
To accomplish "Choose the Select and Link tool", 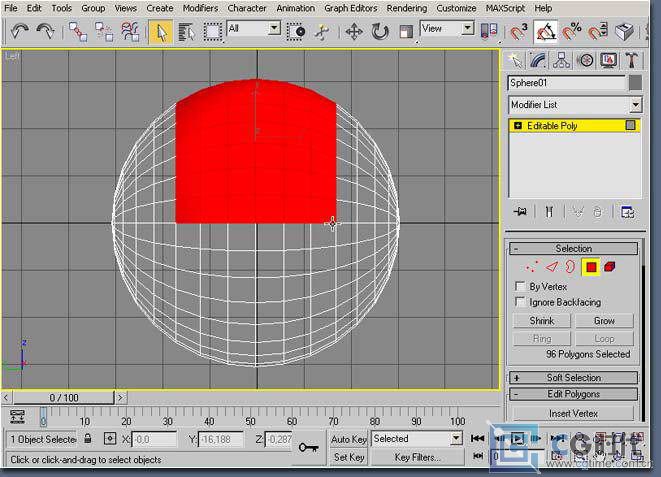I will point(78,32).
